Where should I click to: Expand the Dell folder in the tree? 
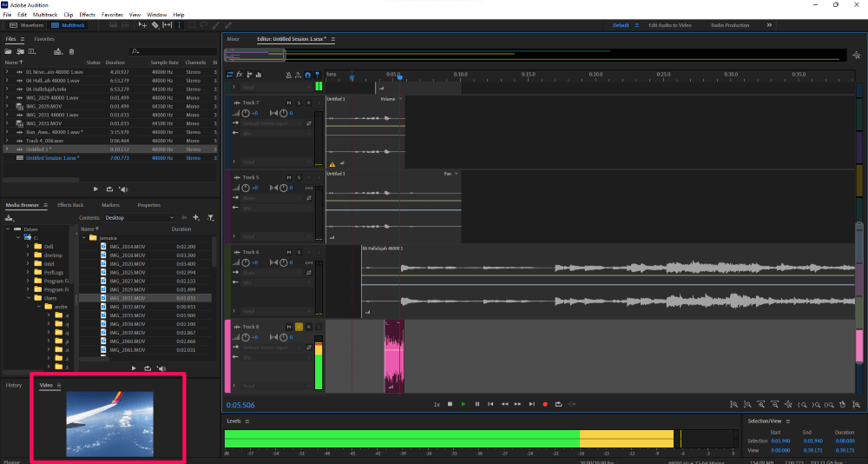(28, 246)
